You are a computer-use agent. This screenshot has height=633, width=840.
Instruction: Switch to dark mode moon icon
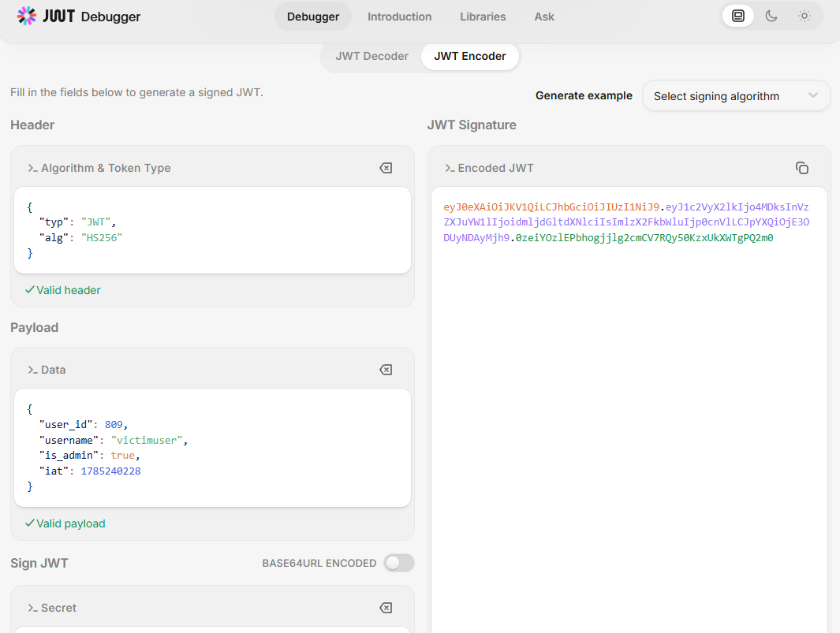click(771, 16)
